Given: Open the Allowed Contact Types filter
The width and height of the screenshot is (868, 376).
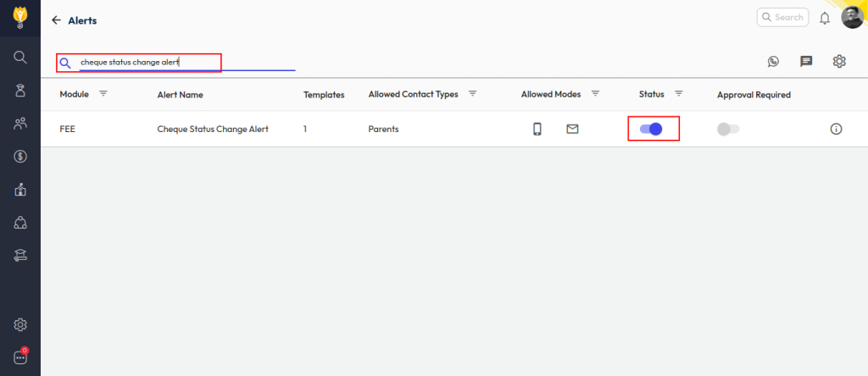Looking at the screenshot, I should (473, 93).
